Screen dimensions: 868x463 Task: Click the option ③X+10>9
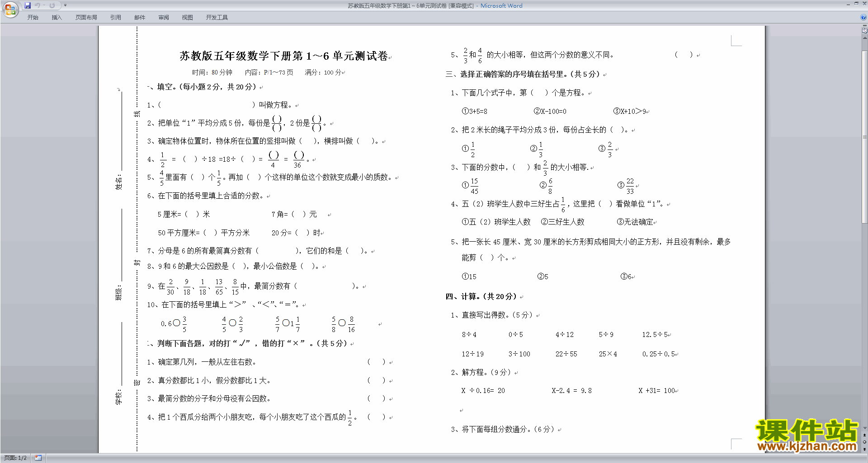(630, 111)
